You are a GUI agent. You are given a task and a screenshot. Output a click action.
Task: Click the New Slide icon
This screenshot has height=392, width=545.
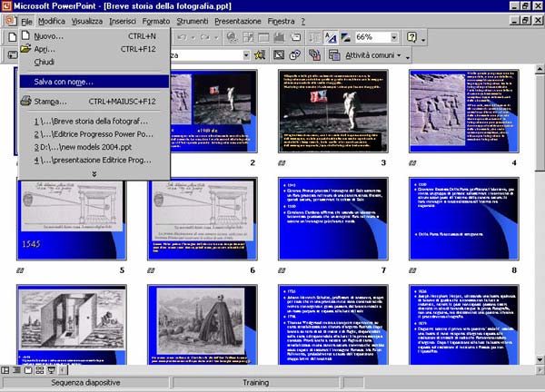[x=295, y=37]
